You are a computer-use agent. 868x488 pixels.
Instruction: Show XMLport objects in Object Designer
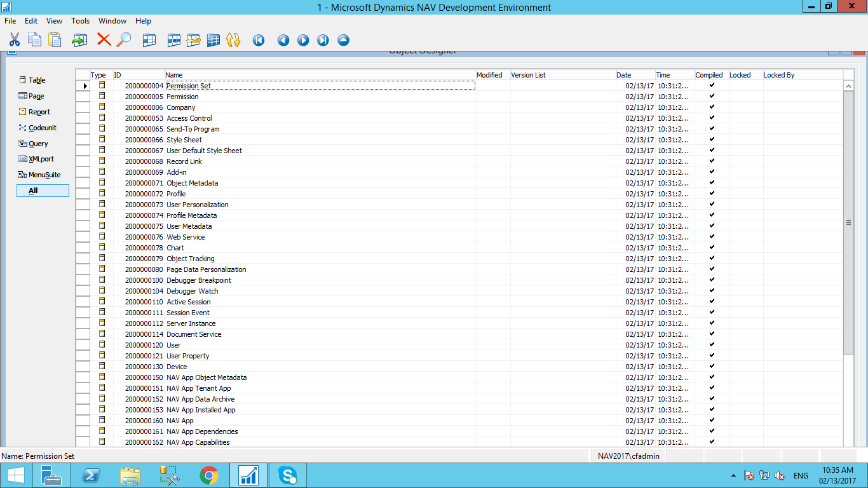point(43,159)
